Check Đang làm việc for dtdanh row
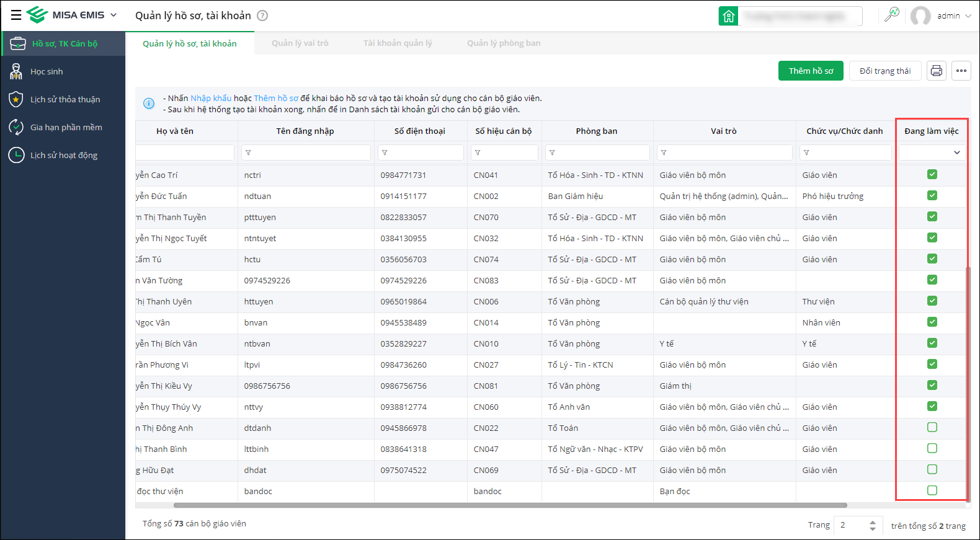The image size is (980, 540). [x=932, y=428]
